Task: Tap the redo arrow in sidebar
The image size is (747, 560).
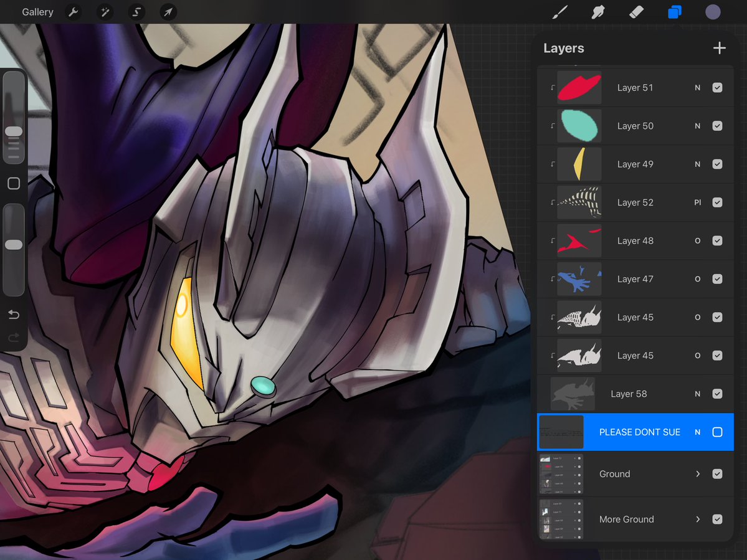Action: [14, 338]
